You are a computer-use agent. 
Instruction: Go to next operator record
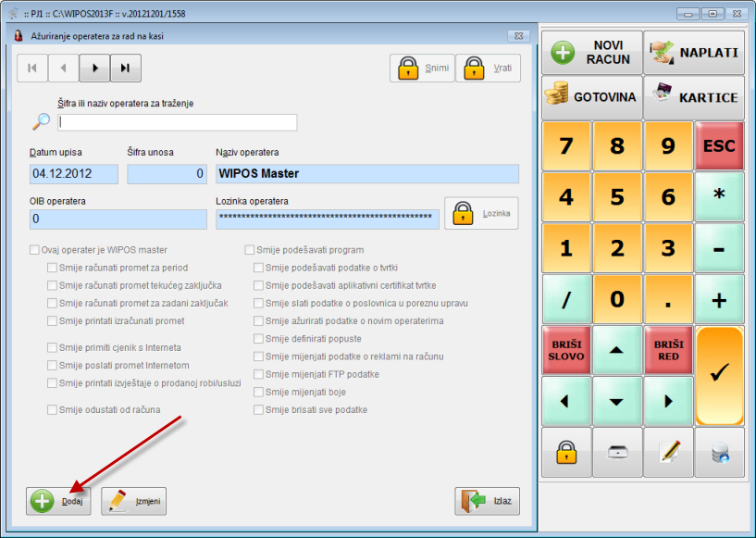point(94,68)
